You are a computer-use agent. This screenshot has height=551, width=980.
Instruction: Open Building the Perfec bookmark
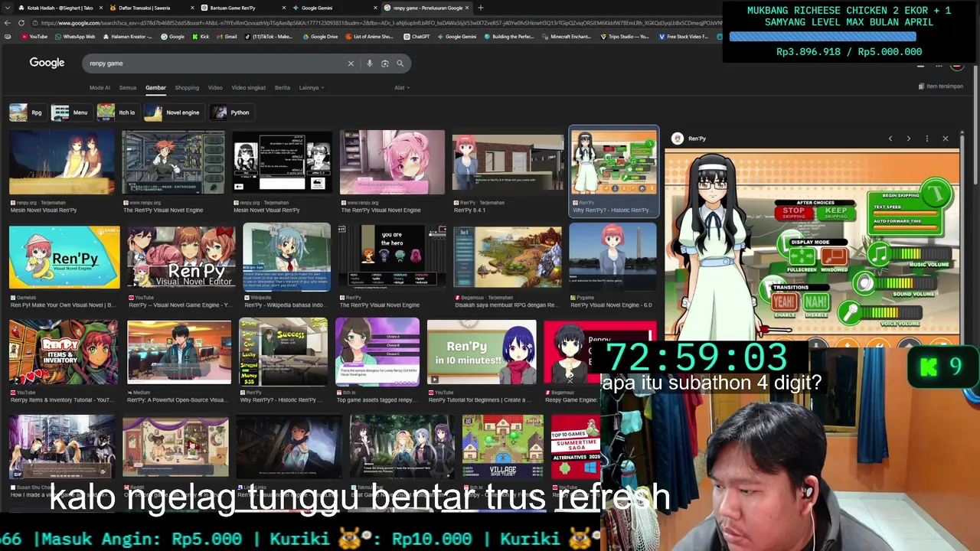pyautogui.click(x=509, y=37)
